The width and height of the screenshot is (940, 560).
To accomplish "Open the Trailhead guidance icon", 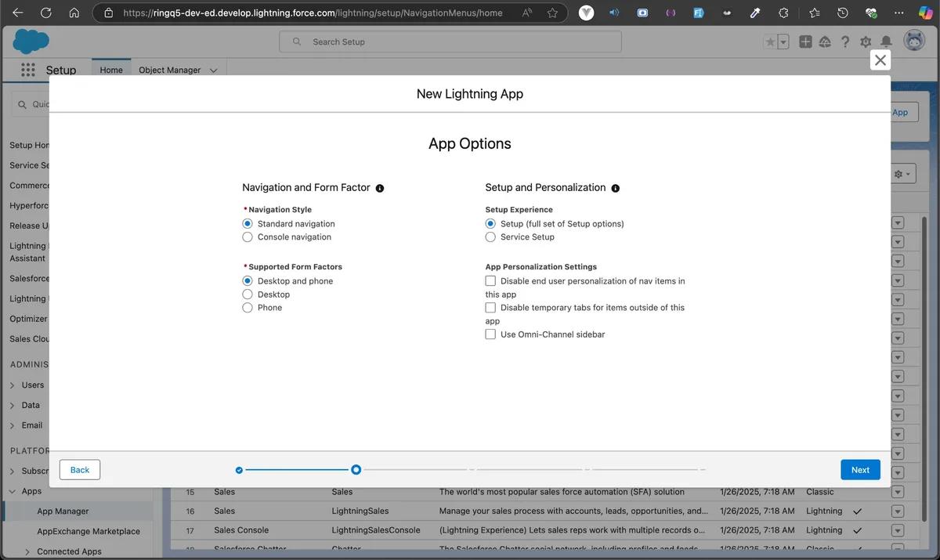I will 825,42.
